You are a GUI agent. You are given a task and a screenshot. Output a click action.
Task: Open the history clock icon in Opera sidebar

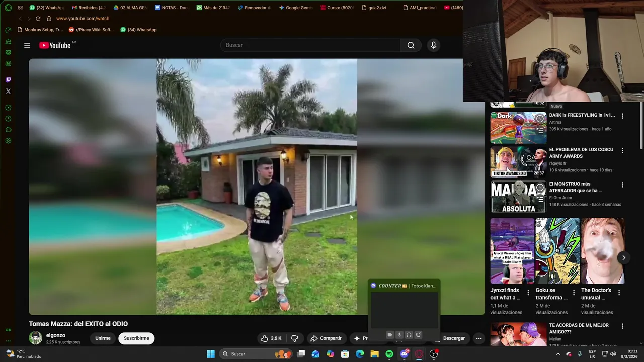[8, 119]
